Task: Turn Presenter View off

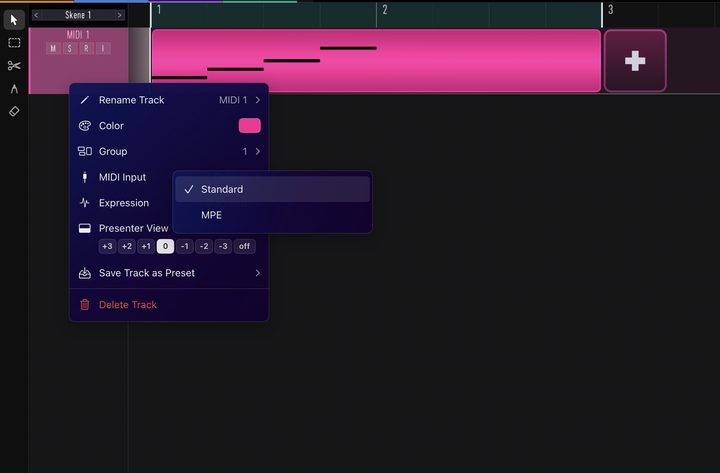Action: click(244, 247)
